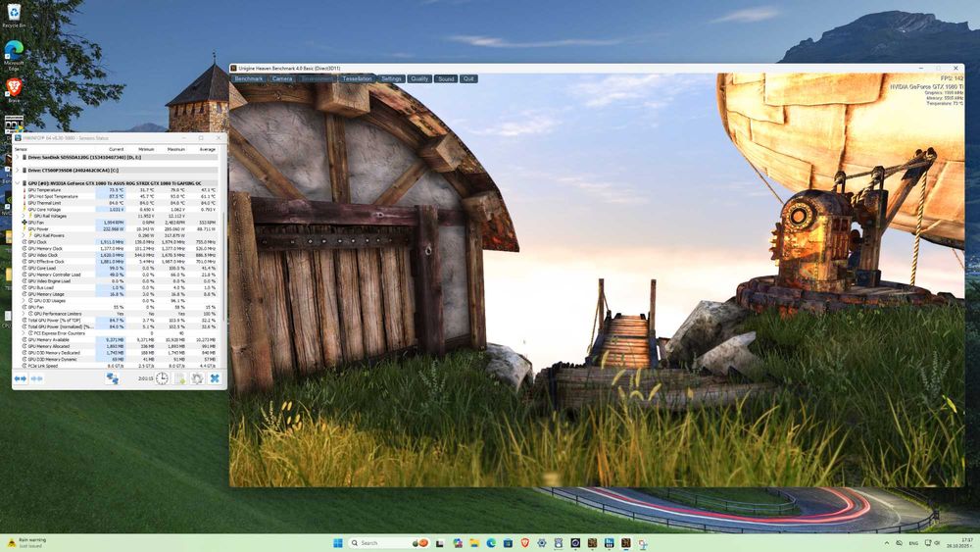
Task: Select the GPU Effective Clock row
Action: pos(119,262)
